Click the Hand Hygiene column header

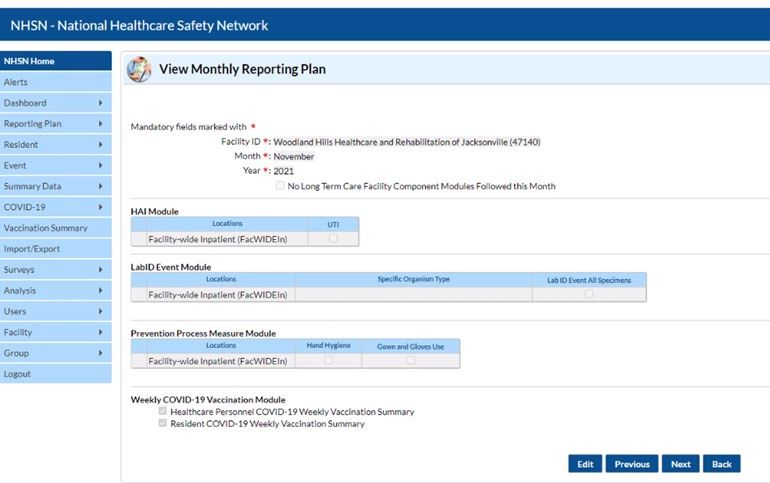click(x=328, y=346)
